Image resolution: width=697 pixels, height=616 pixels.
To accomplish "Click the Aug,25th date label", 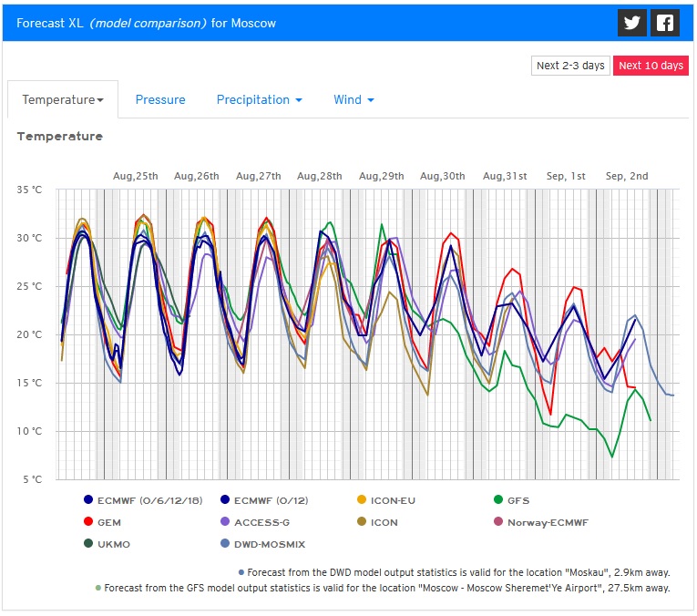I will pos(136,176).
